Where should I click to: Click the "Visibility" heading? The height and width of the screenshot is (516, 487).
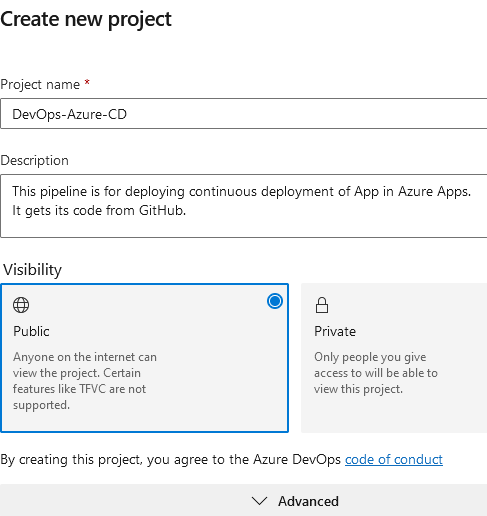[32, 269]
